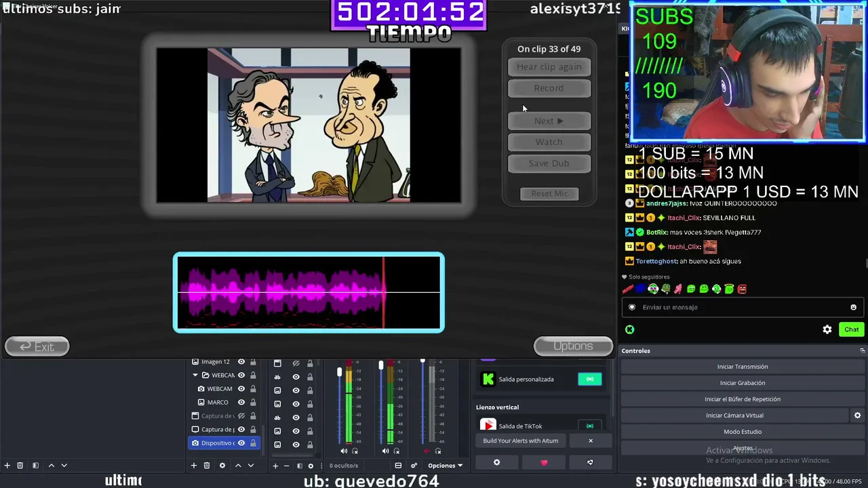This screenshot has height=488, width=868.
Task: Click Build Your Alerts with Aitum
Action: (x=521, y=441)
